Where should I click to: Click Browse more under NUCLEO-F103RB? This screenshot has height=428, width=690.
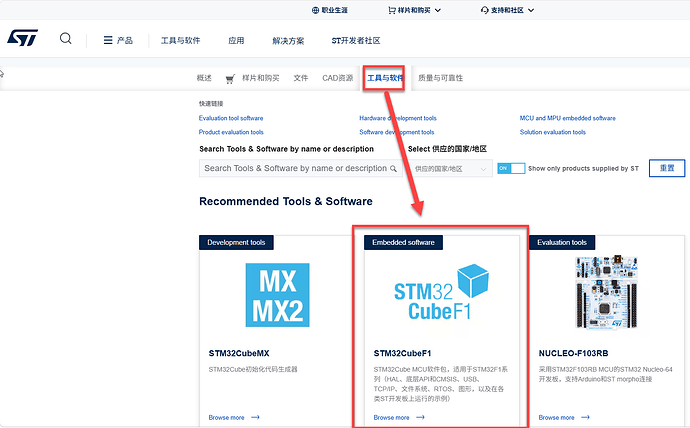pyautogui.click(x=556, y=417)
